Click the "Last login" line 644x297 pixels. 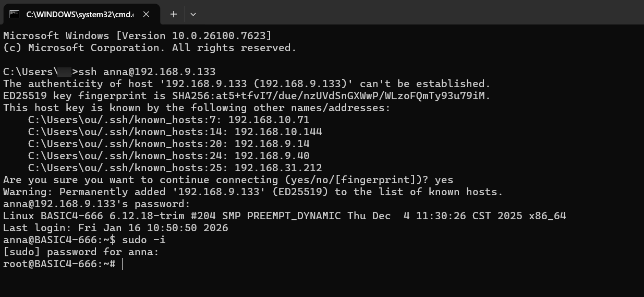115,228
